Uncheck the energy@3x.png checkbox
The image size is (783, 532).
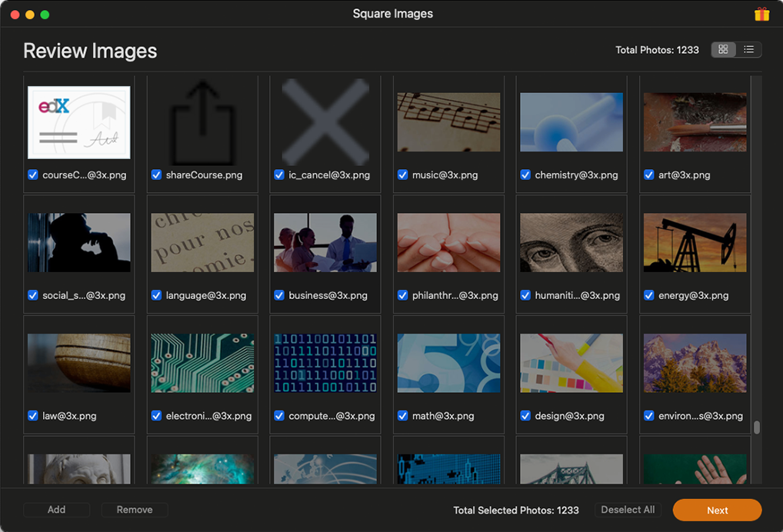point(648,295)
